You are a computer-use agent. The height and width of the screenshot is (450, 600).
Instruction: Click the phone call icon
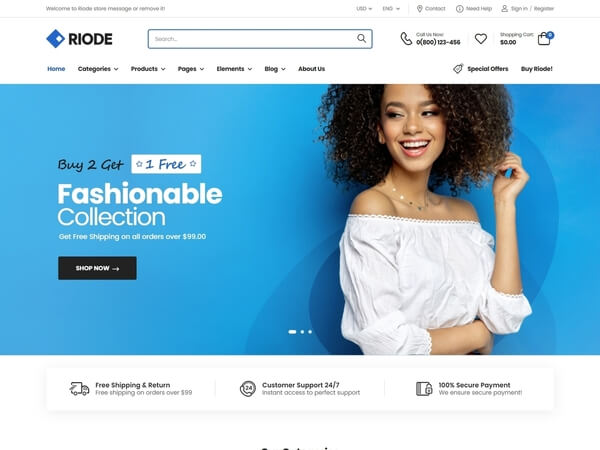406,39
